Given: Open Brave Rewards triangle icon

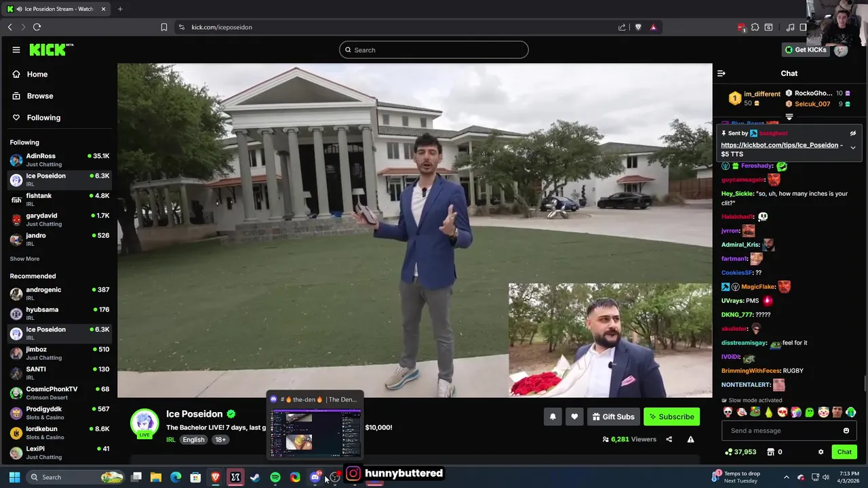Looking at the screenshot, I should pyautogui.click(x=653, y=27).
